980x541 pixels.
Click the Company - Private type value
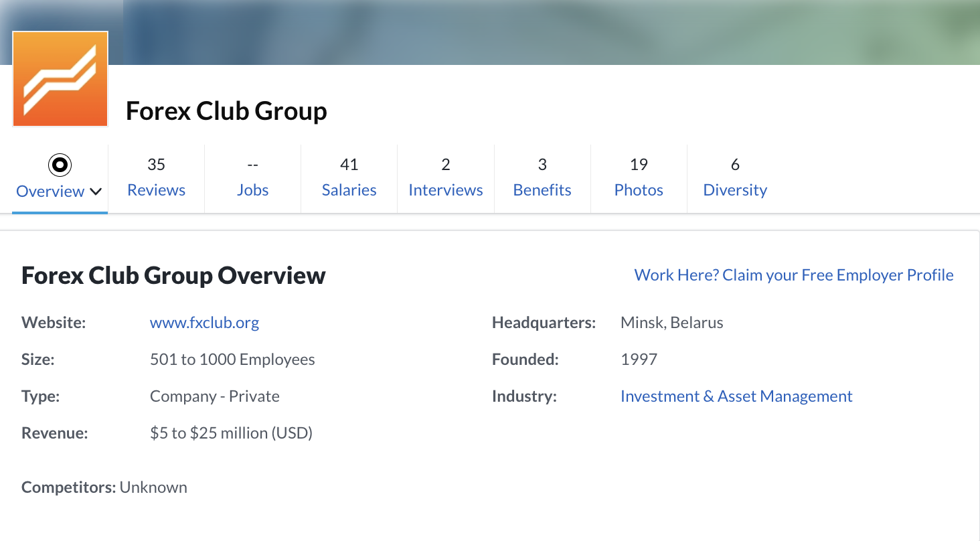pyautogui.click(x=214, y=396)
